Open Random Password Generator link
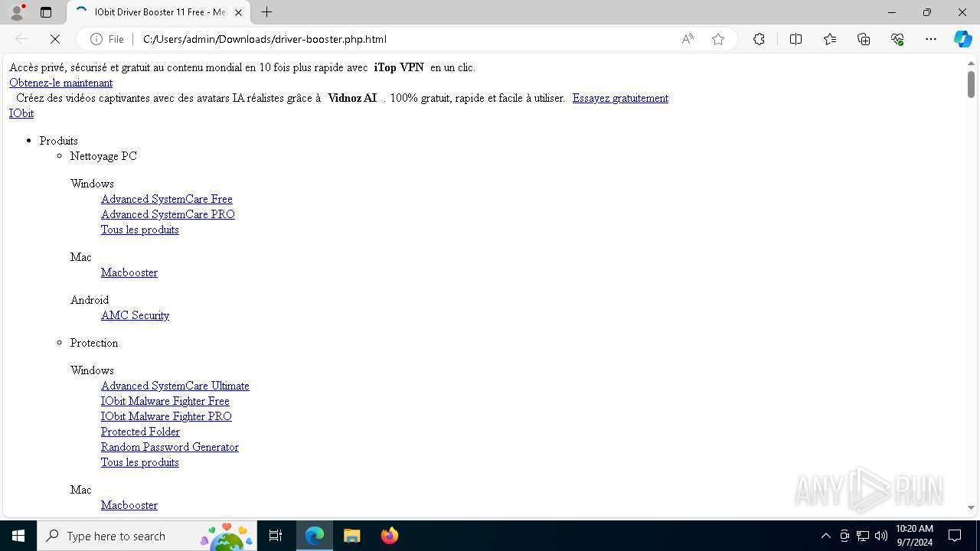The height and width of the screenshot is (551, 980). point(170,447)
